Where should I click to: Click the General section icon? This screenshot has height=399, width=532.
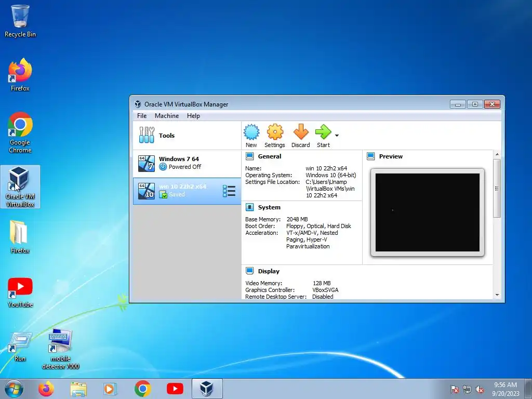250,156
